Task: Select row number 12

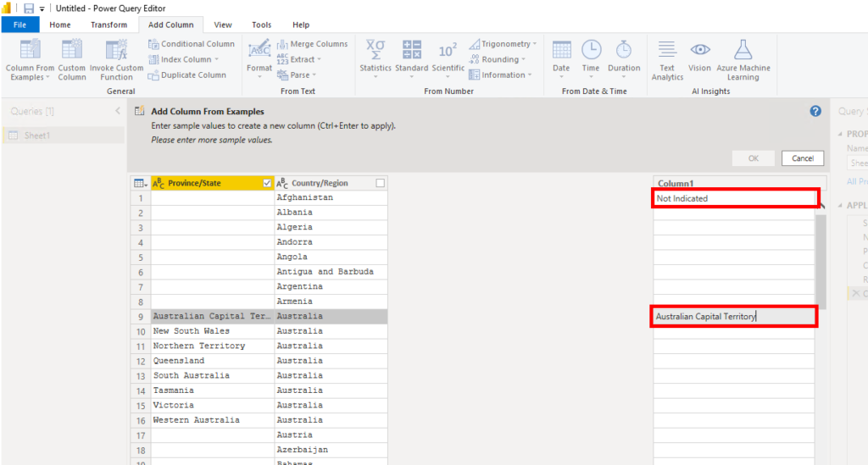Action: tap(141, 361)
